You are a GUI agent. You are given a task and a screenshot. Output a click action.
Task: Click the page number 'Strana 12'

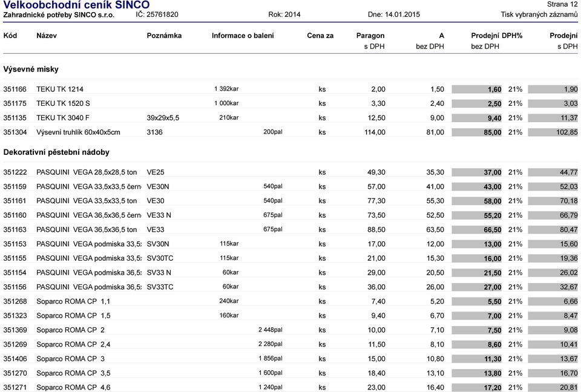click(x=562, y=4)
